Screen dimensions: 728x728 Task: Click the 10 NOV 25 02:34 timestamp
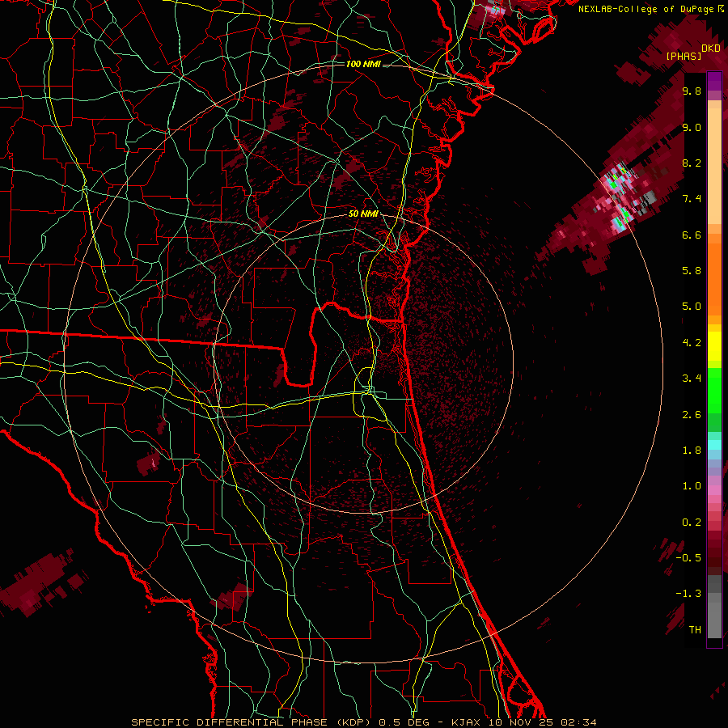pos(542,722)
